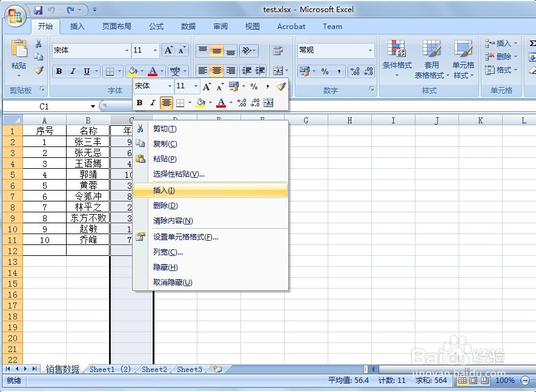Click merge and center icon in mini toolbar
This screenshot has width=536, height=392.
point(268,102)
